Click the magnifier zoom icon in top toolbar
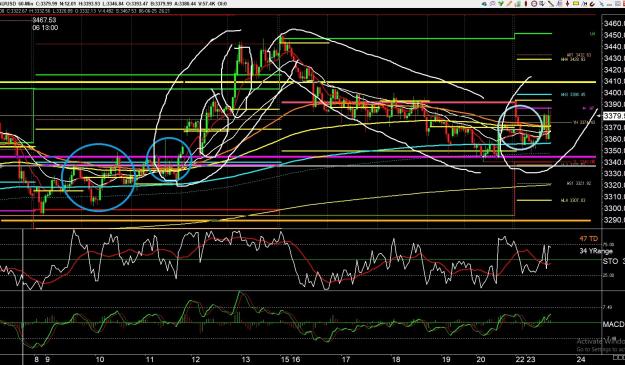625x365 pixels. click(x=492, y=4)
